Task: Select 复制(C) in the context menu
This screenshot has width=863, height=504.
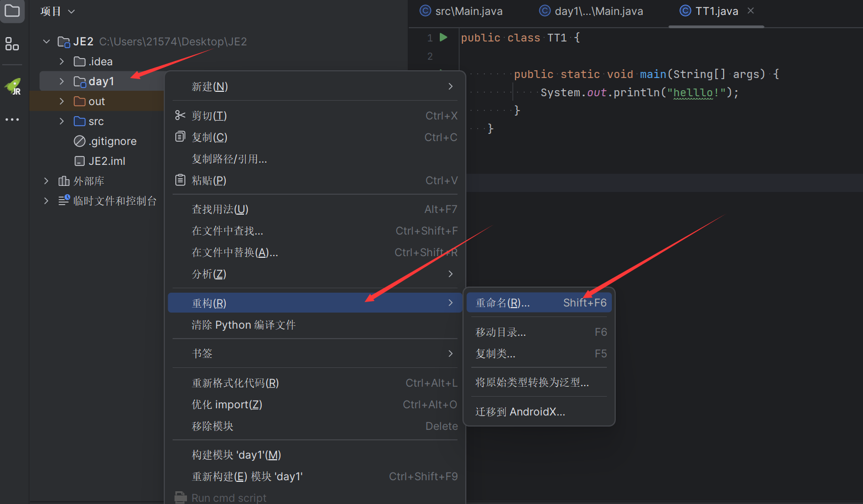Action: (315, 137)
